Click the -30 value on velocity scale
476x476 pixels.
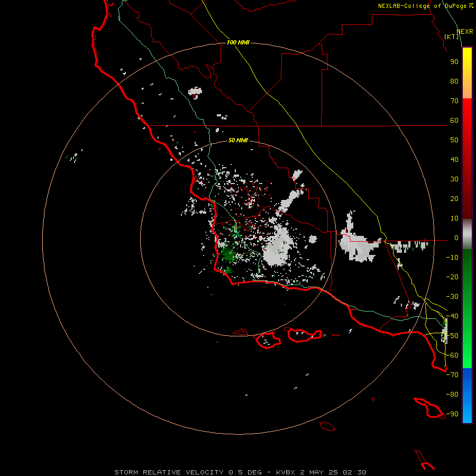pyautogui.click(x=452, y=297)
